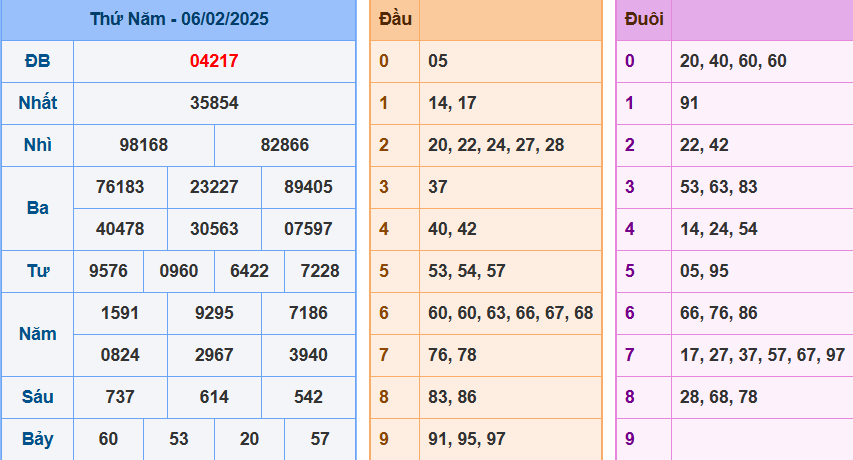853x460 pixels.
Task: Click Đầu values 60, 60, 63, 66, 67, 68
Action: 511,313
